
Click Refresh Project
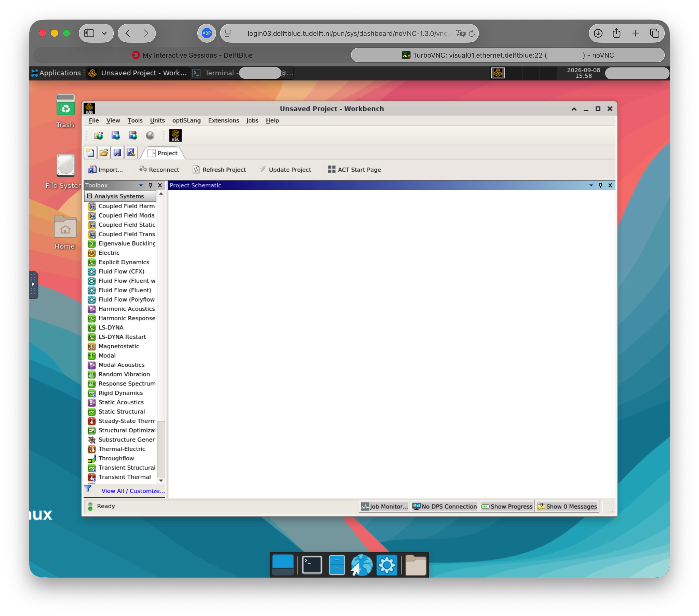point(219,170)
